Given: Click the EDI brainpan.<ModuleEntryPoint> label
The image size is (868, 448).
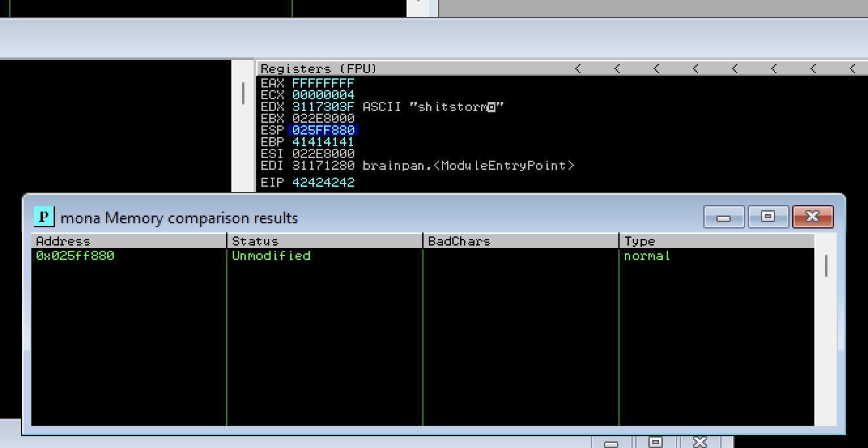Looking at the screenshot, I should point(468,165).
